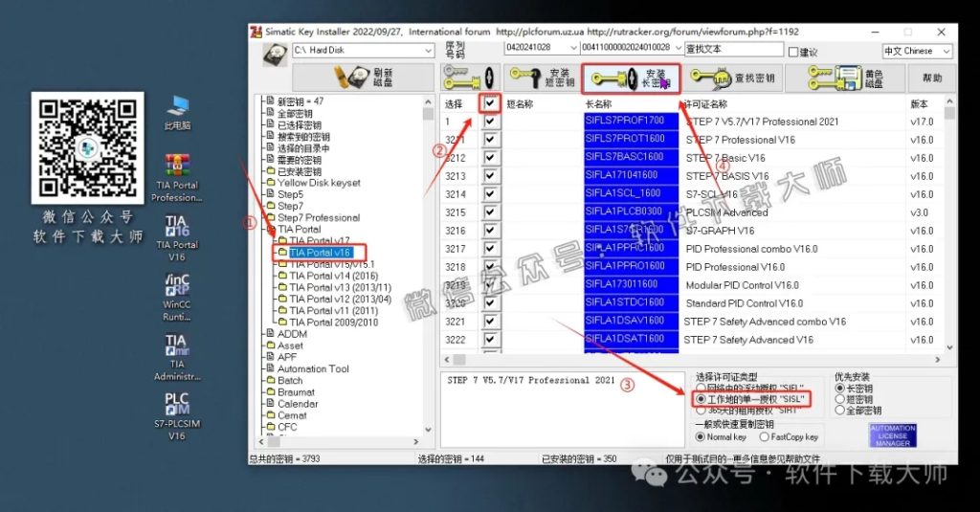The image size is (980, 512).
Task: Open 此电脑 desktop icon
Action: coord(178,113)
